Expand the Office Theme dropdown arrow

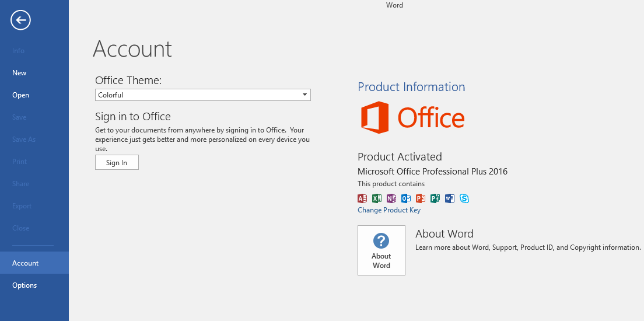tap(304, 95)
